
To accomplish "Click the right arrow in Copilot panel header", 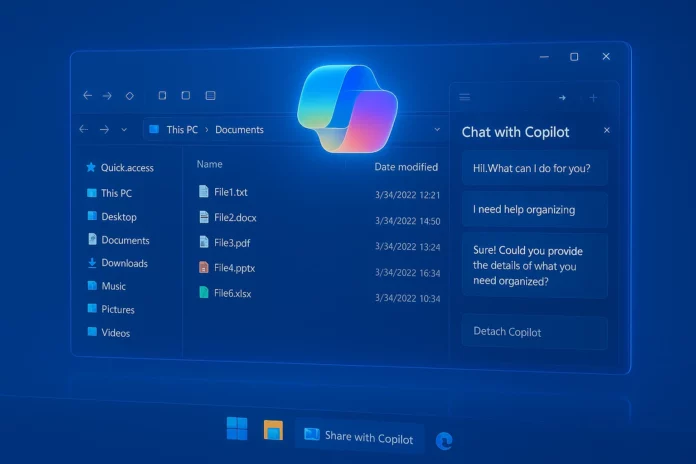I will click(x=562, y=98).
